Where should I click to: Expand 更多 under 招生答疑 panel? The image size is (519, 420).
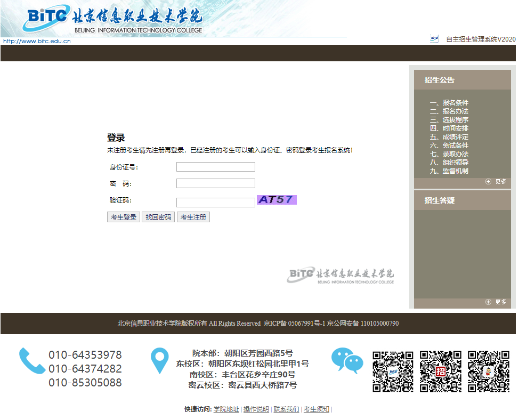pos(496,302)
